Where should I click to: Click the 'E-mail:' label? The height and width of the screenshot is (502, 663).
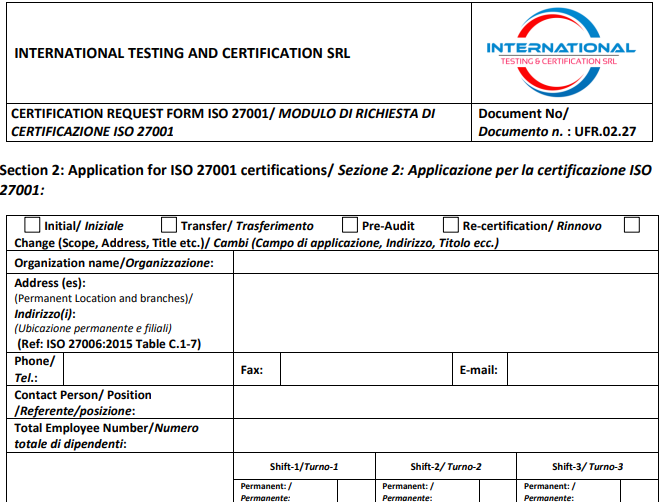point(479,370)
